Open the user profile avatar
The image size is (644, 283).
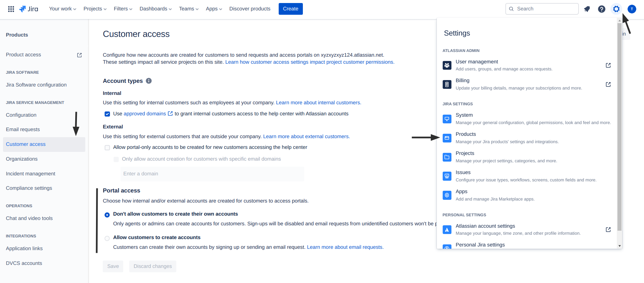[632, 9]
